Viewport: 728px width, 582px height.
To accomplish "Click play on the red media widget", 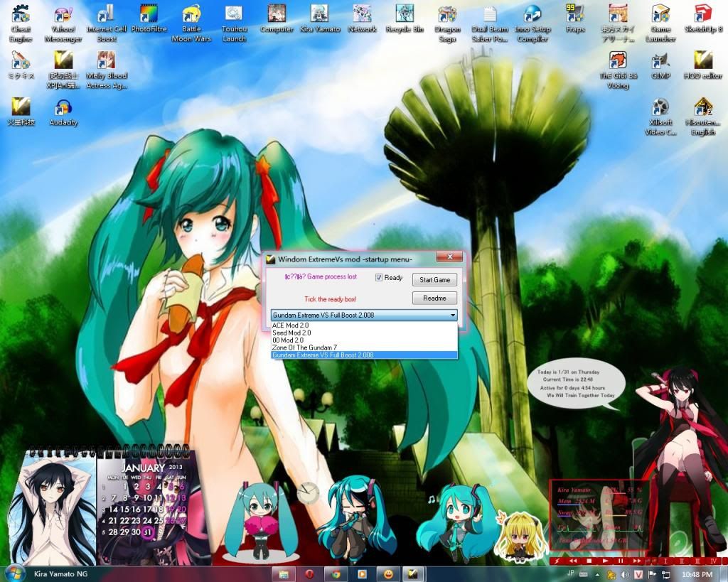I will 605,561.
